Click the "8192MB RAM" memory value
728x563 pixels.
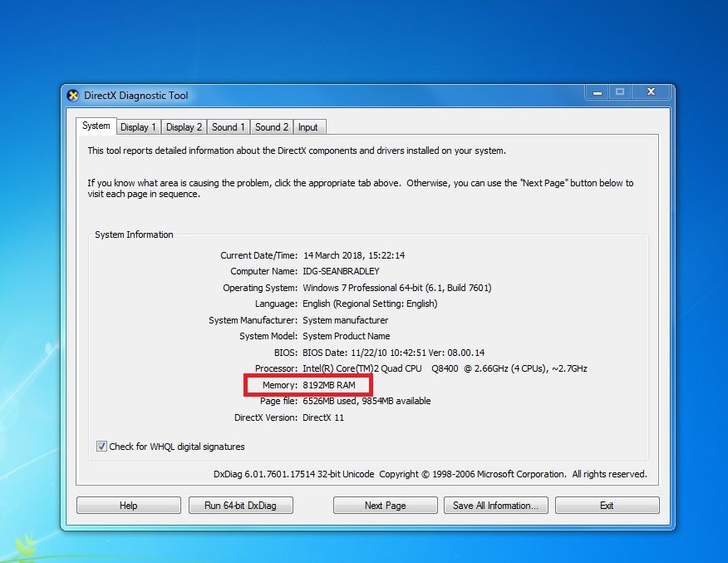pyautogui.click(x=329, y=385)
